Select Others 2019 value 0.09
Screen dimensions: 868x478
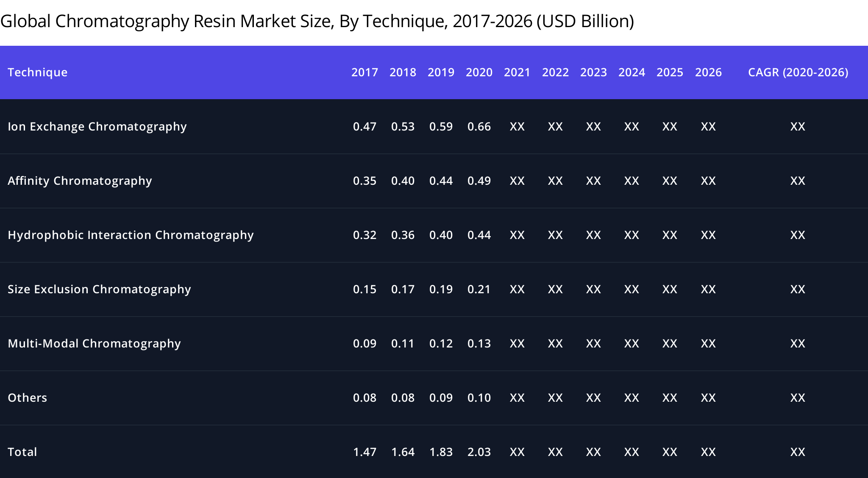point(441,398)
